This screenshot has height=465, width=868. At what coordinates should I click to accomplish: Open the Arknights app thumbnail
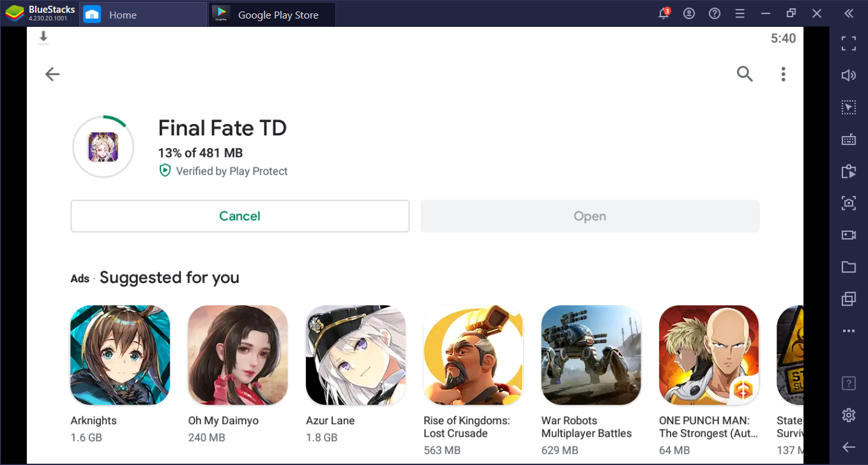tap(120, 355)
